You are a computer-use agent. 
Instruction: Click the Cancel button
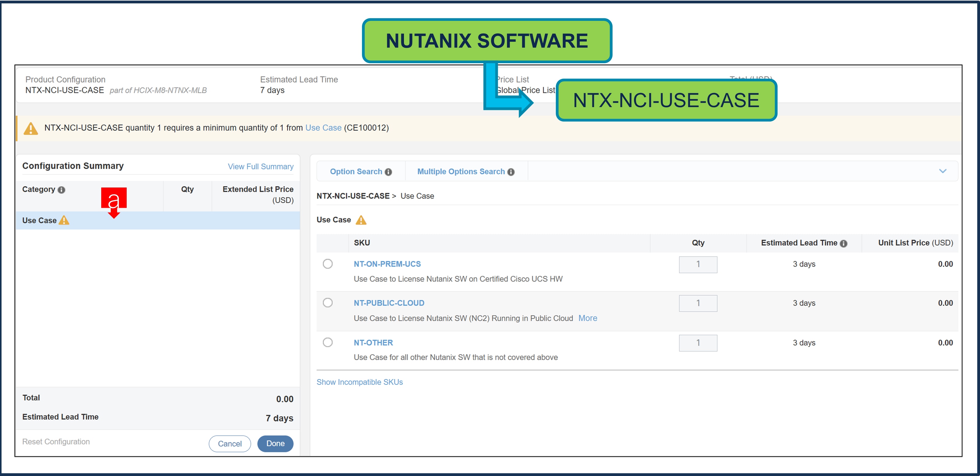tap(230, 444)
